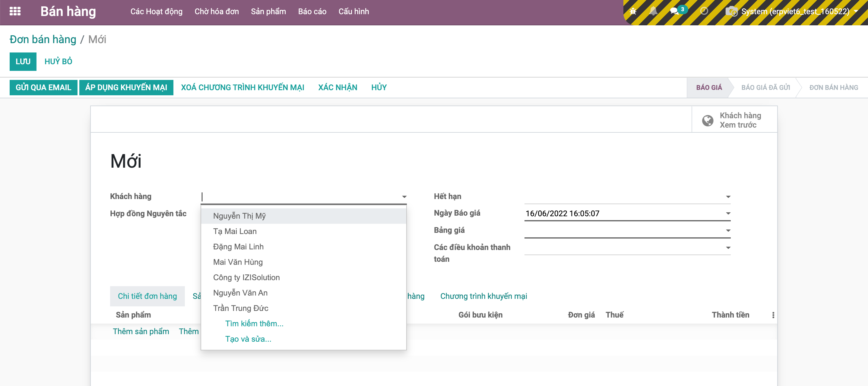
Task: Choose customer Trần Trung Đức
Action: point(304,308)
